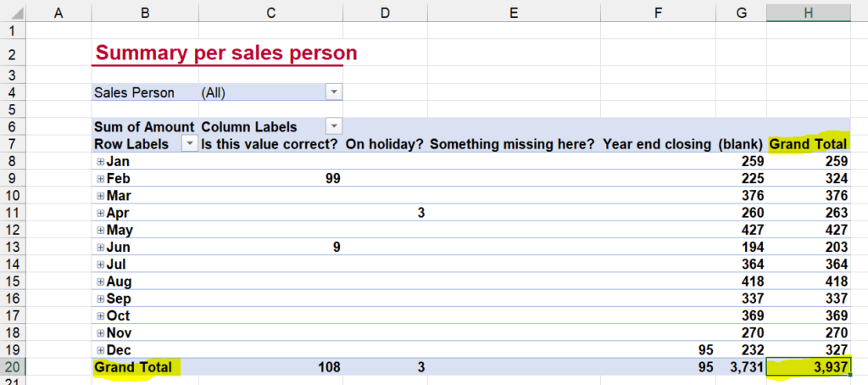Select column C header
Screen dimensions: 868x385
pyautogui.click(x=270, y=13)
